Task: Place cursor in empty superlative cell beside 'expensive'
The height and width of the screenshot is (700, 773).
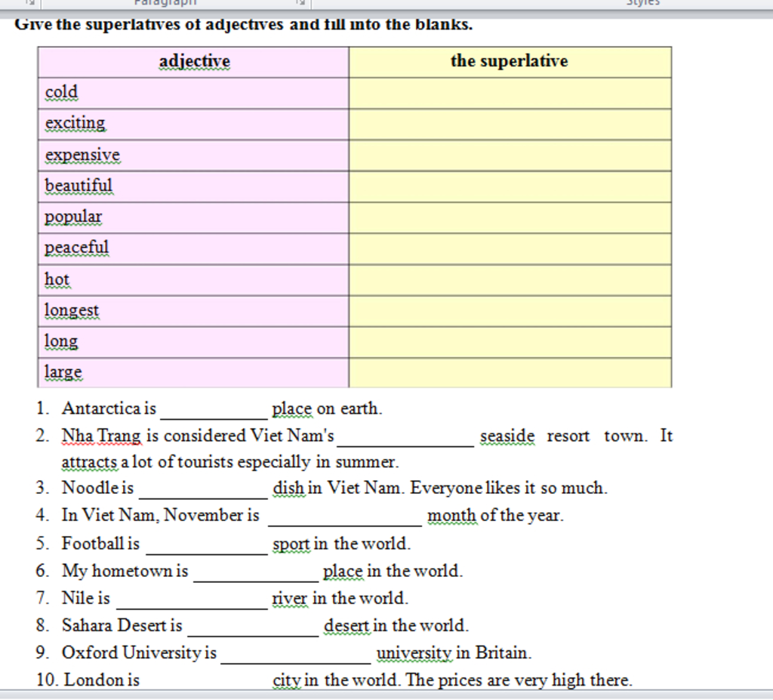Action: point(510,156)
